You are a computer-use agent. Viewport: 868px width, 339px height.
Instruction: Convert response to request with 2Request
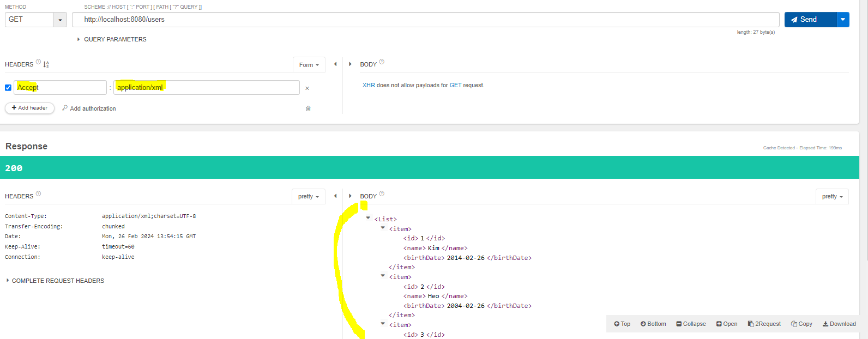click(764, 324)
